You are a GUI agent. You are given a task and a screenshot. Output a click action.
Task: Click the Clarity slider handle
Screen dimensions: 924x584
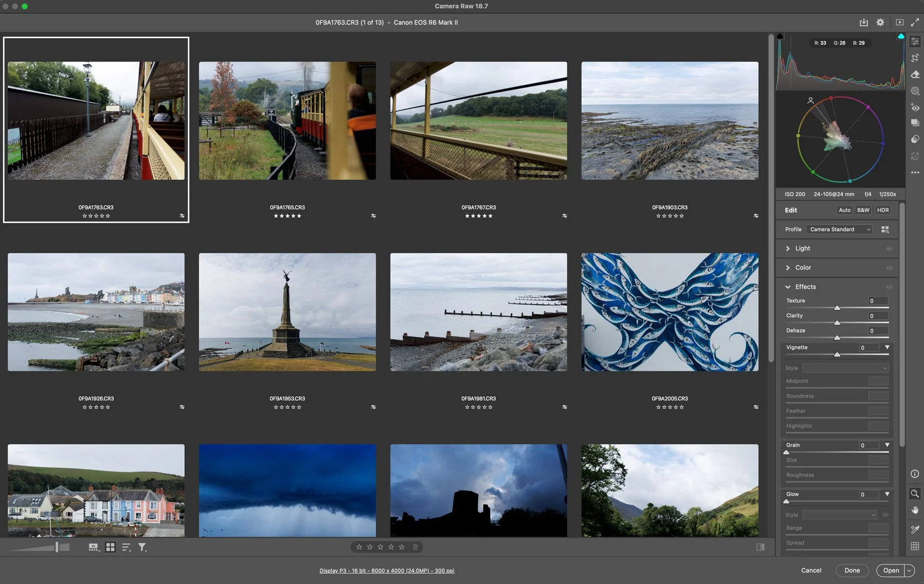pos(837,322)
